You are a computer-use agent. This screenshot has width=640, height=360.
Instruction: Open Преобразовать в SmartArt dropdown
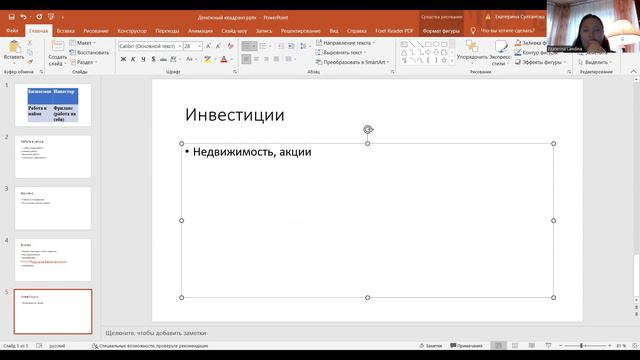tap(352, 62)
